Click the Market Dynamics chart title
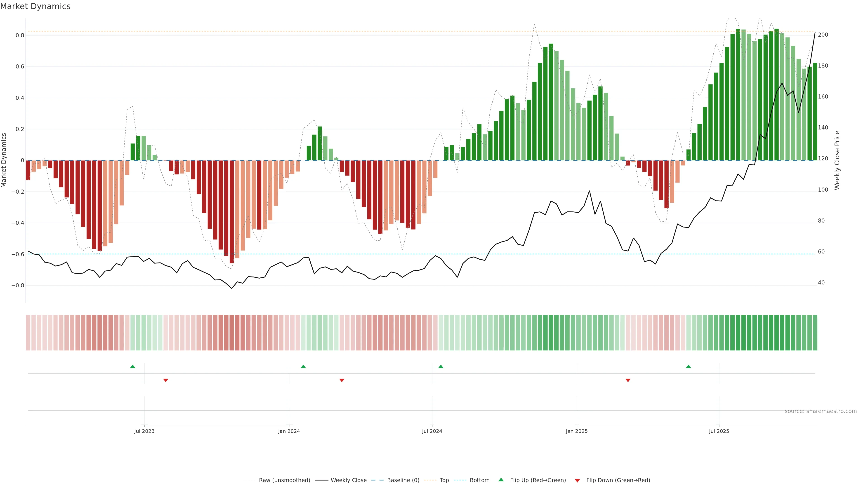 (x=35, y=6)
